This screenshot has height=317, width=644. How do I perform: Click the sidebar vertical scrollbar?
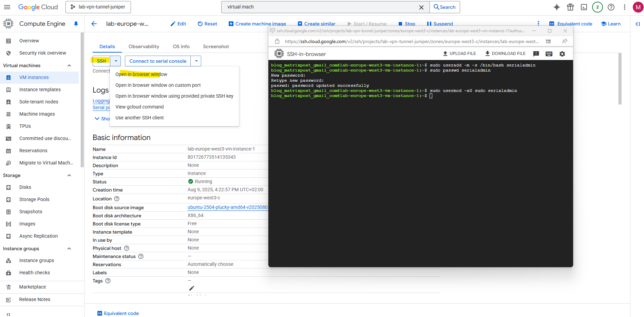[x=82, y=99]
